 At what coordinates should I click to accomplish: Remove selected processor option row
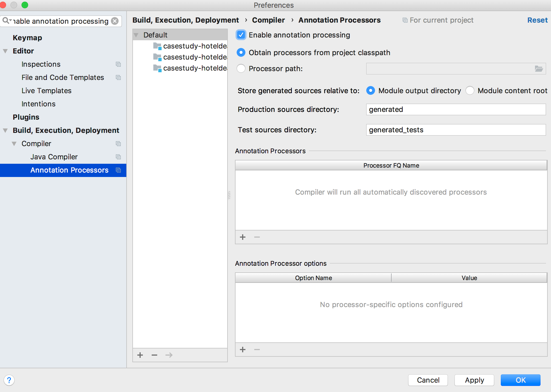[257, 350]
